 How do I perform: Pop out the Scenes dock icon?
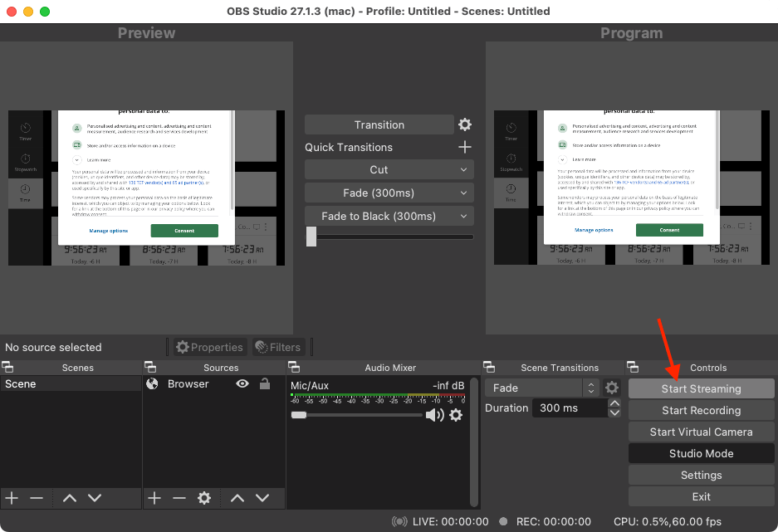pos(7,367)
